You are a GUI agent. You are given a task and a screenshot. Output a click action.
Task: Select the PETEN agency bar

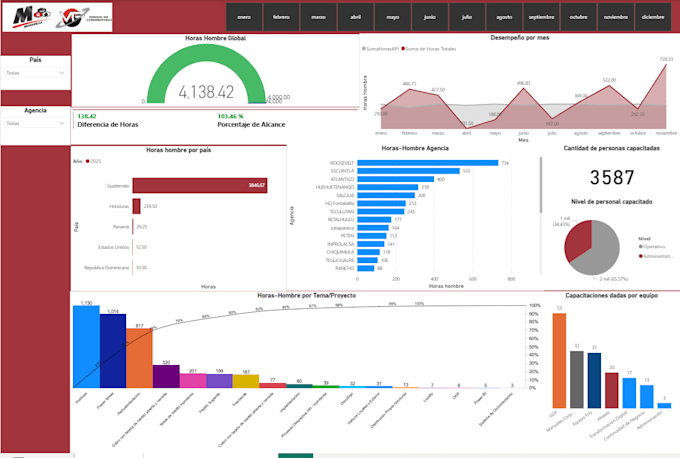pyautogui.click(x=372, y=236)
